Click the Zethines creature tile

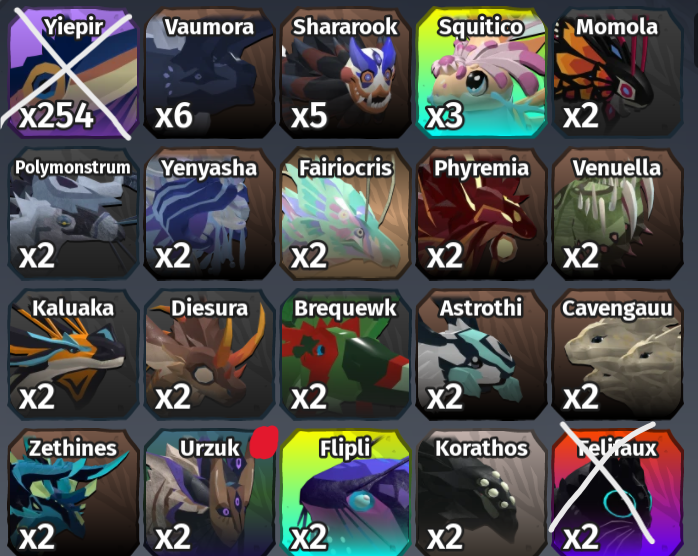coord(73,493)
